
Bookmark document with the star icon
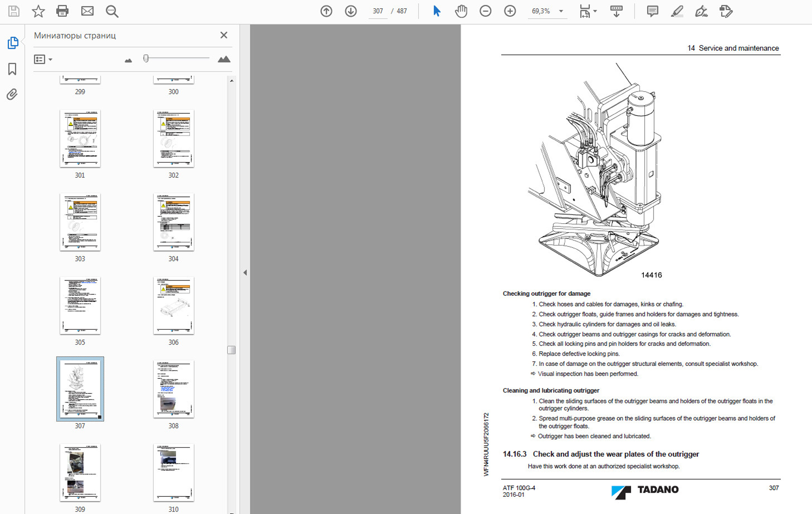click(38, 11)
